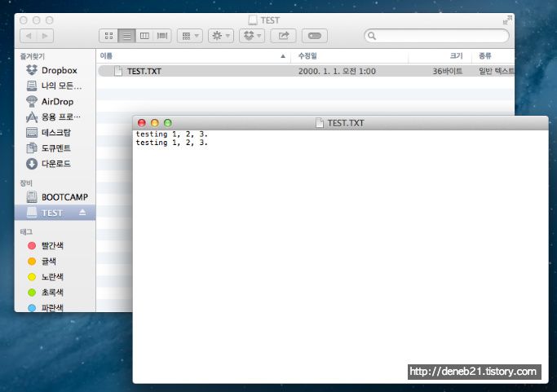Sort by kind column (종류)
This screenshot has width=557, height=392.
pyautogui.click(x=493, y=56)
